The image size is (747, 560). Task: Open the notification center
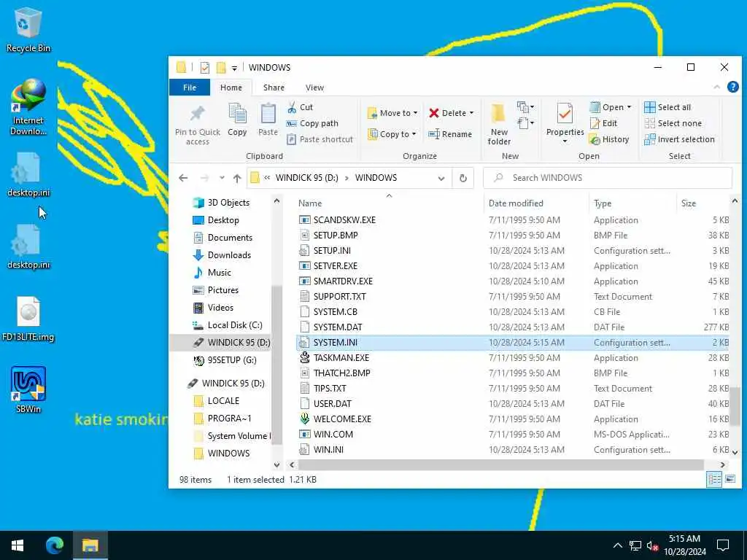723,545
